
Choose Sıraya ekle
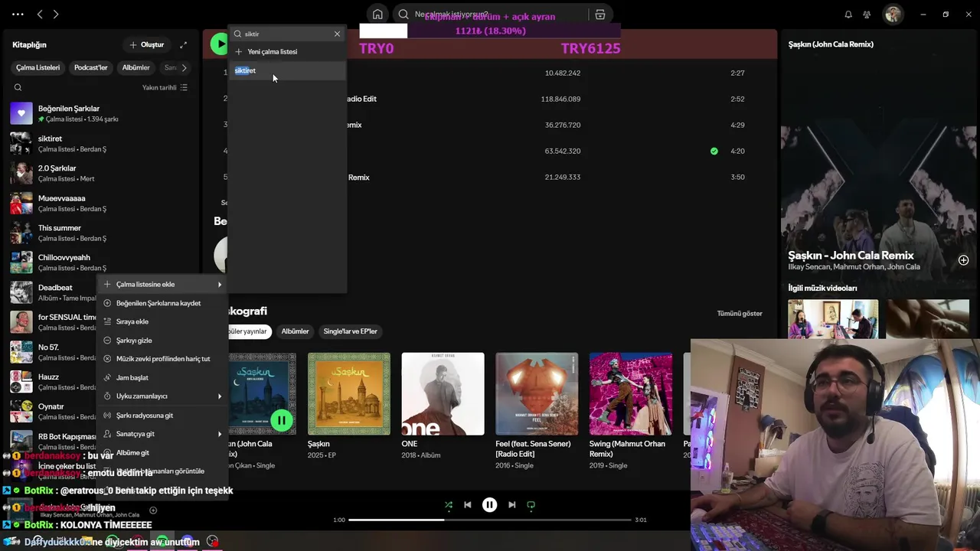coord(162,321)
